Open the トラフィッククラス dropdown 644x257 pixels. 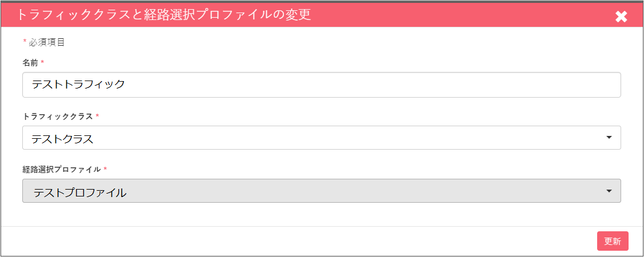point(322,138)
